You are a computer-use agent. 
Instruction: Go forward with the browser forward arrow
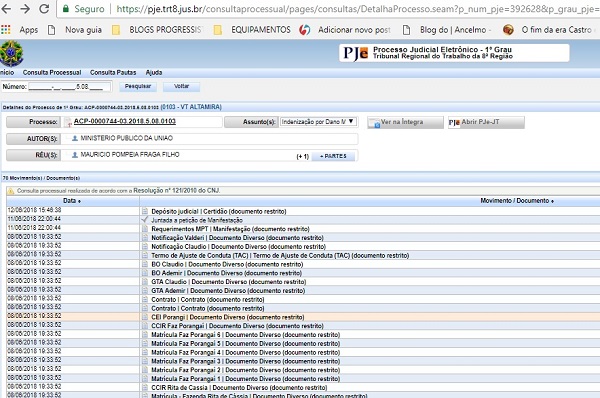coord(25,8)
